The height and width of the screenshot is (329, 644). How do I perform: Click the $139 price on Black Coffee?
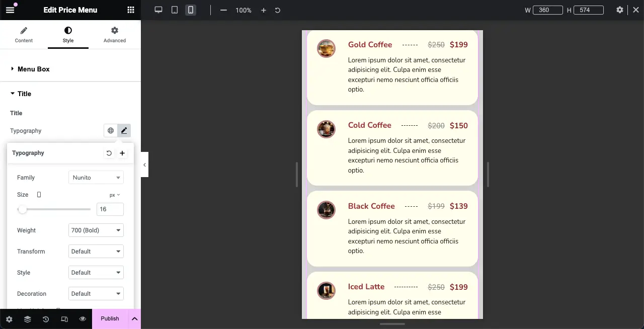pos(459,206)
